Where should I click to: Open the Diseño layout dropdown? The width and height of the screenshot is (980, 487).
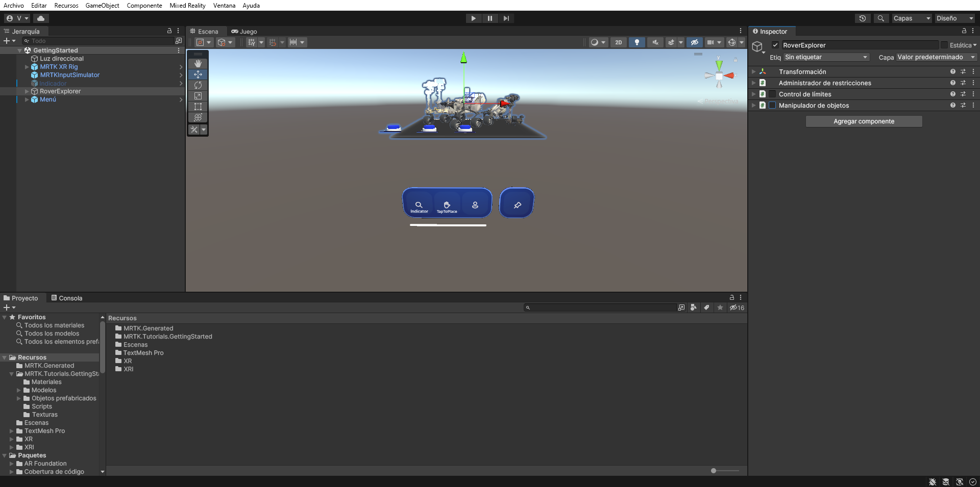(x=954, y=18)
